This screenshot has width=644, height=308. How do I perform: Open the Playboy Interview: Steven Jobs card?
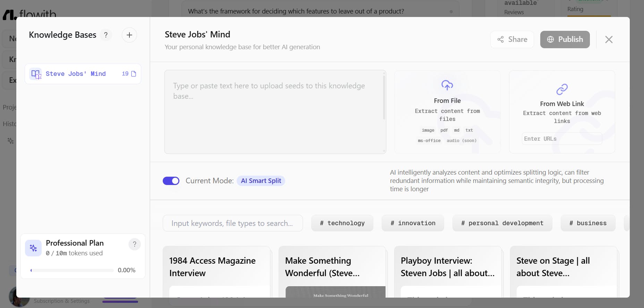448,272
